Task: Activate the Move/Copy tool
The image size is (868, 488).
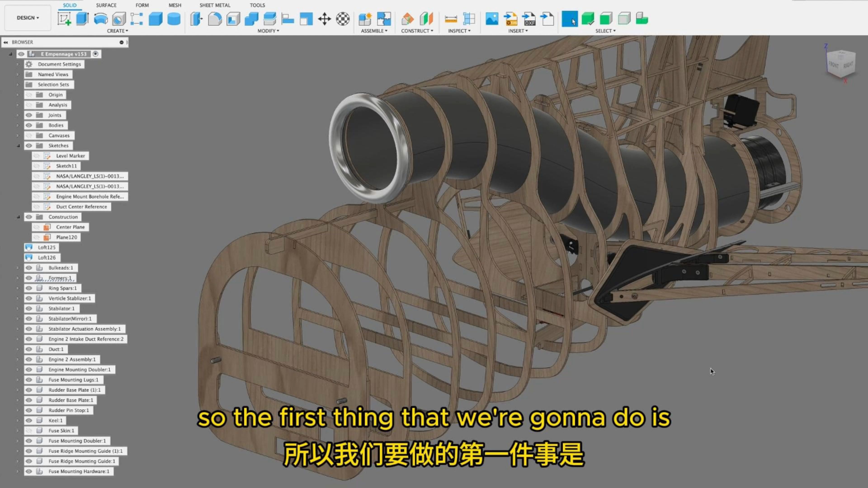Action: click(325, 19)
